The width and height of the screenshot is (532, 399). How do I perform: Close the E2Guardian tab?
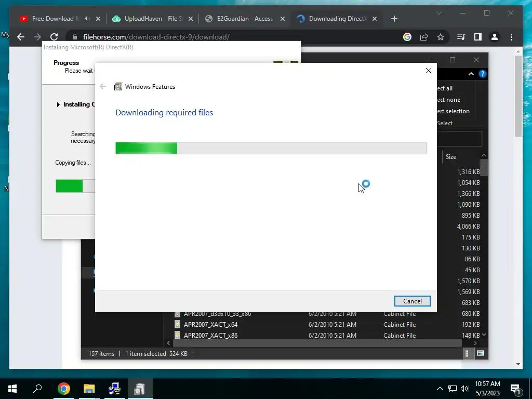(x=282, y=19)
